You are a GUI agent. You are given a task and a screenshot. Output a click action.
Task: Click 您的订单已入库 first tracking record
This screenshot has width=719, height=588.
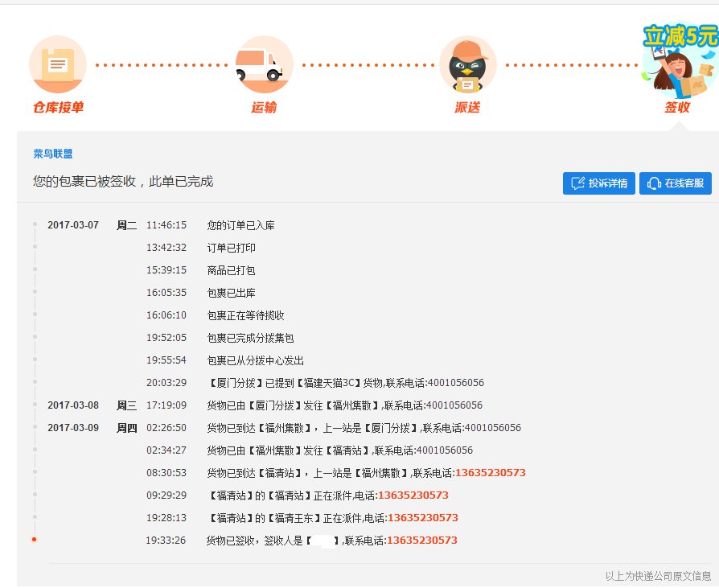[241, 225]
